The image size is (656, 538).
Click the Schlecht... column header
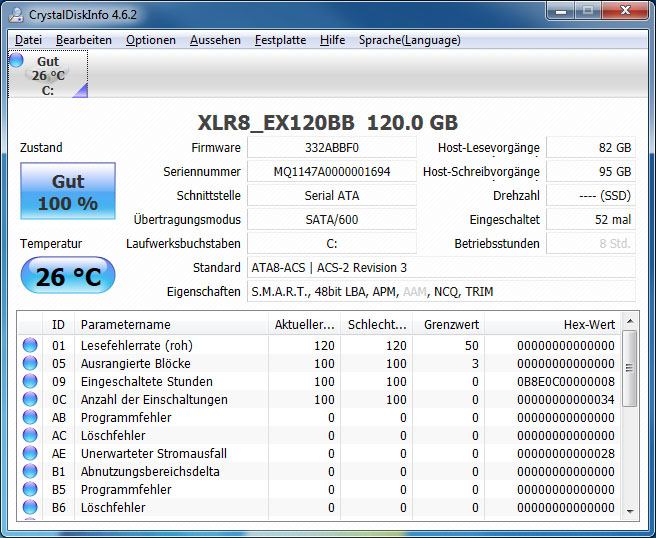coord(377,325)
